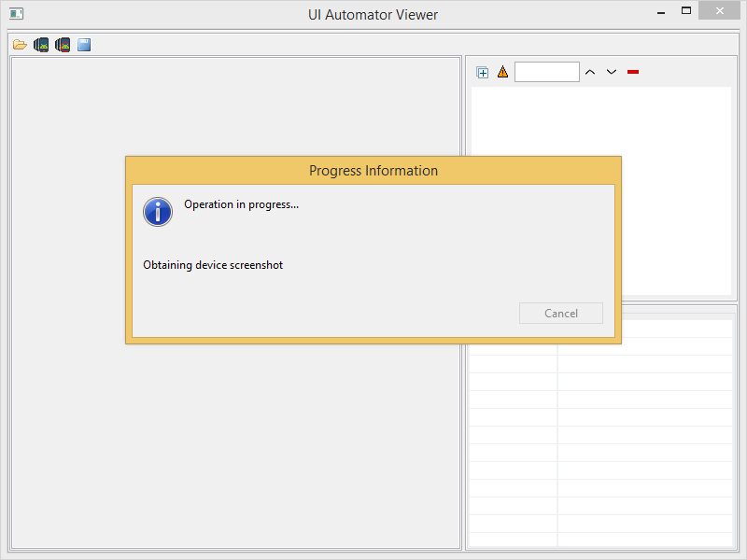Viewport: 747px width, 560px height.
Task: Focus the hierarchy search text field
Action: coord(547,72)
